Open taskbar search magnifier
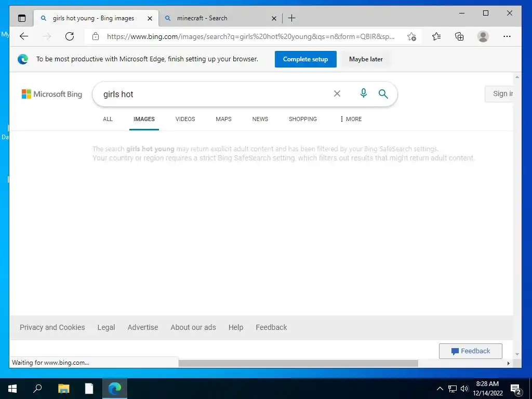 37,388
